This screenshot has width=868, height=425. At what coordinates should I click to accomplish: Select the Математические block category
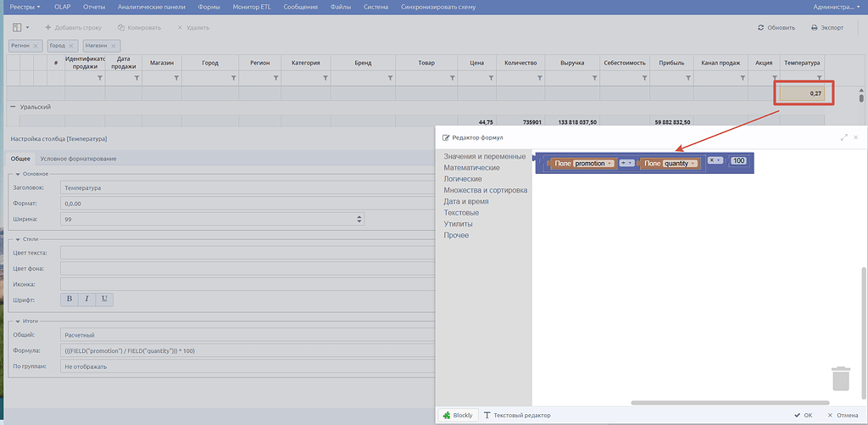click(x=471, y=167)
